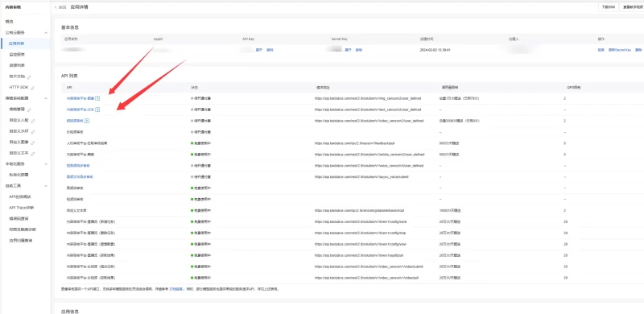Click the first link in the 操作 column

point(601,50)
